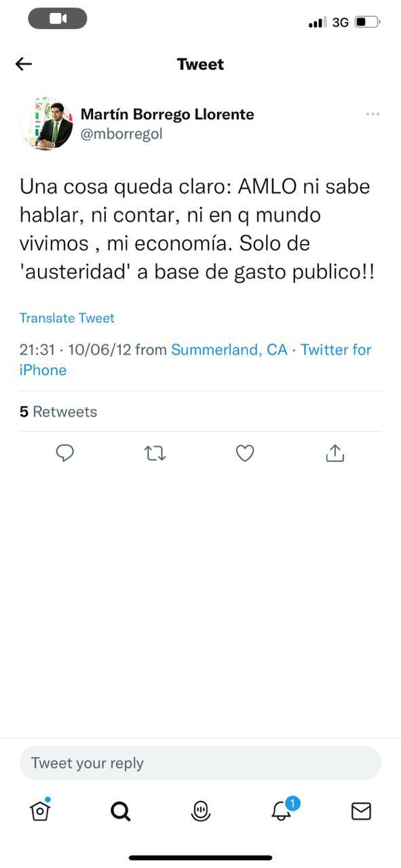Image resolution: width=401 pixels, height=868 pixels.
Task: Like the tweet with the heart icon
Action: click(244, 453)
